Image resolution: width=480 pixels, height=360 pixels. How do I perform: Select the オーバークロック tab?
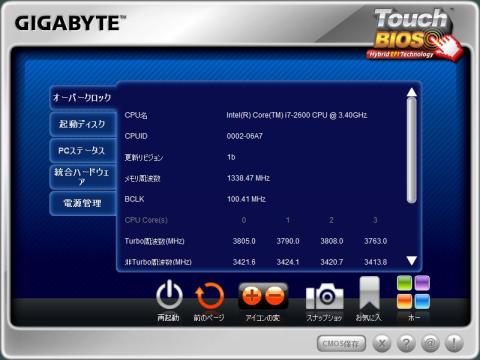(x=83, y=98)
